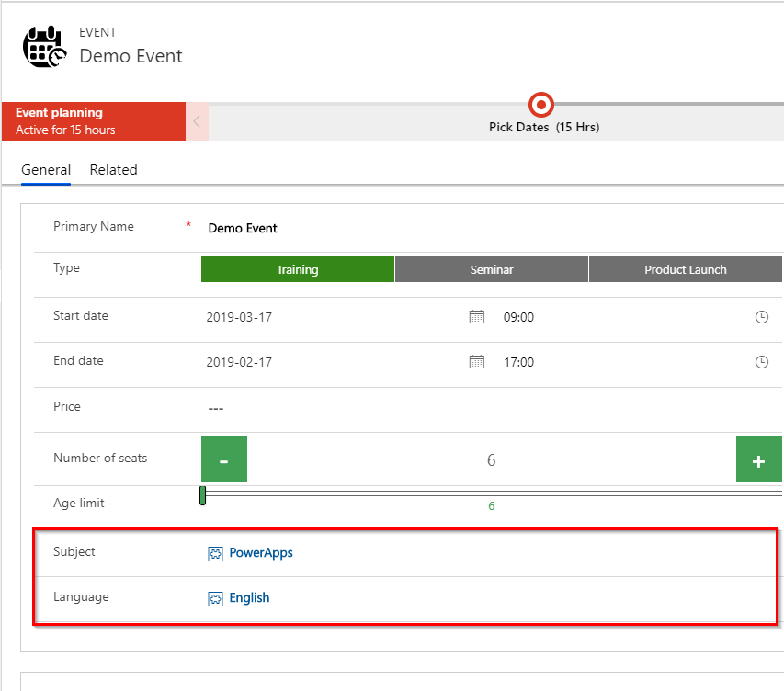Click the English language record icon
Screen dimensions: 784x691
pos(215,598)
